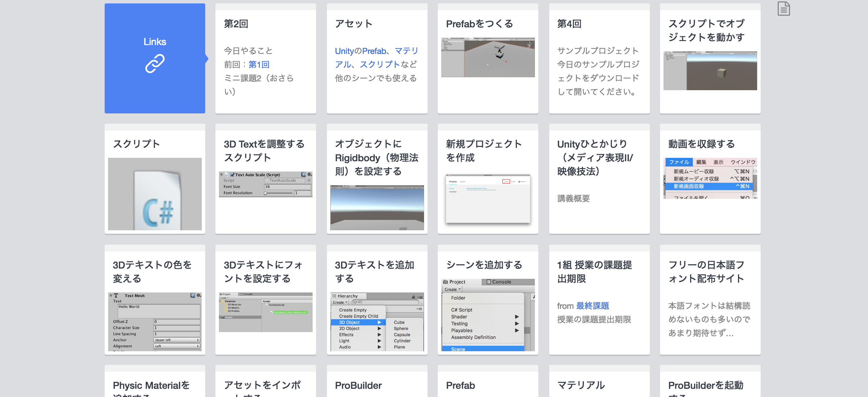Follow the Unity link in アセット card
Viewport: 868px width, 397px height.
[x=344, y=51]
